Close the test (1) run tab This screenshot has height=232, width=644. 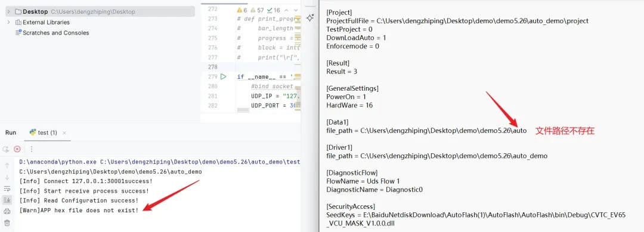(x=64, y=132)
